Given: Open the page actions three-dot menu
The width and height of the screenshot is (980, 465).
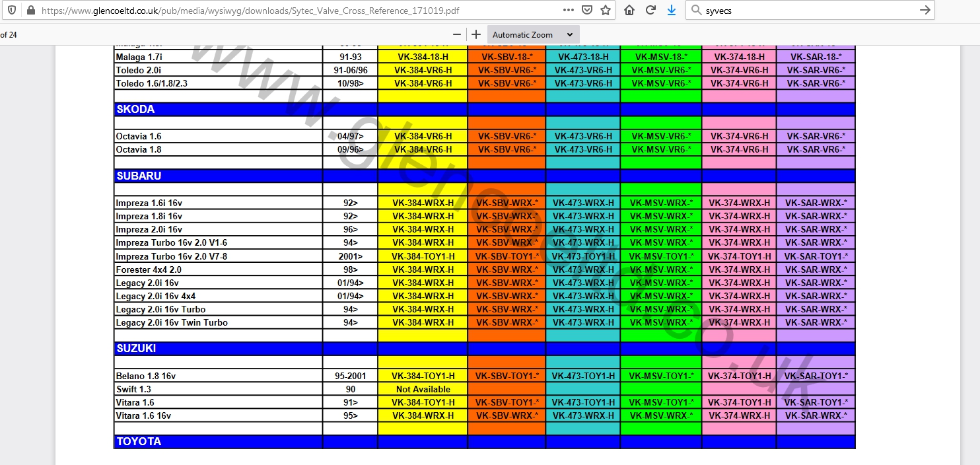Looking at the screenshot, I should pyautogui.click(x=567, y=10).
